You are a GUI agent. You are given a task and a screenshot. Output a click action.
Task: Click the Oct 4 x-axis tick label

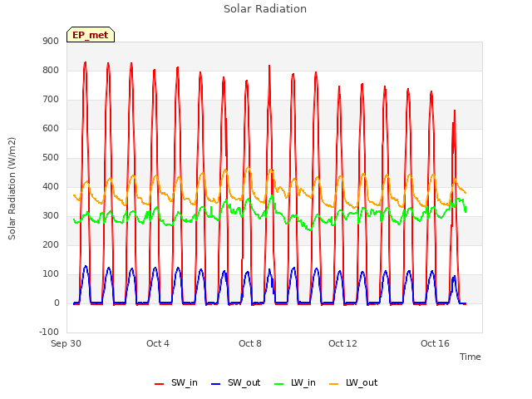pyautogui.click(x=158, y=343)
